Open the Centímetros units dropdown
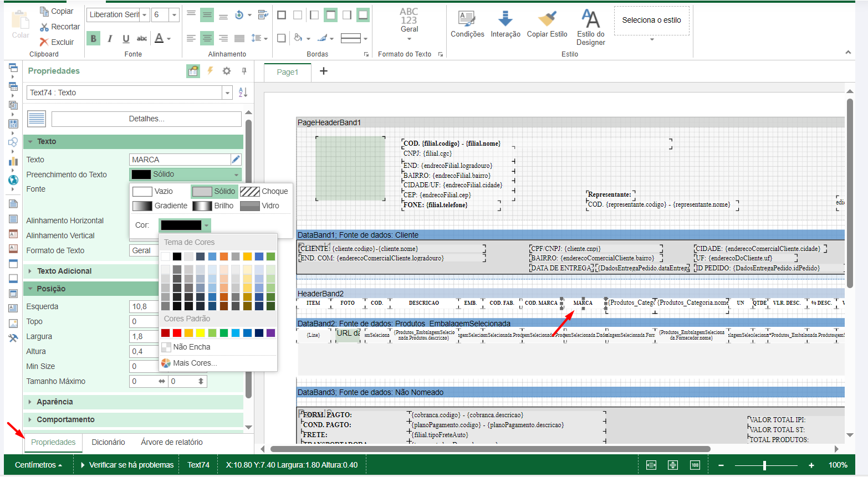 pos(38,465)
